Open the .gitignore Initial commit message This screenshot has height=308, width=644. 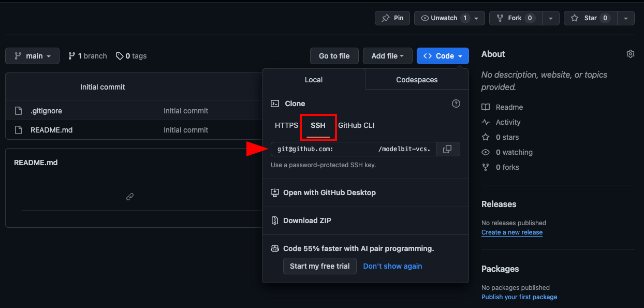pyautogui.click(x=186, y=111)
